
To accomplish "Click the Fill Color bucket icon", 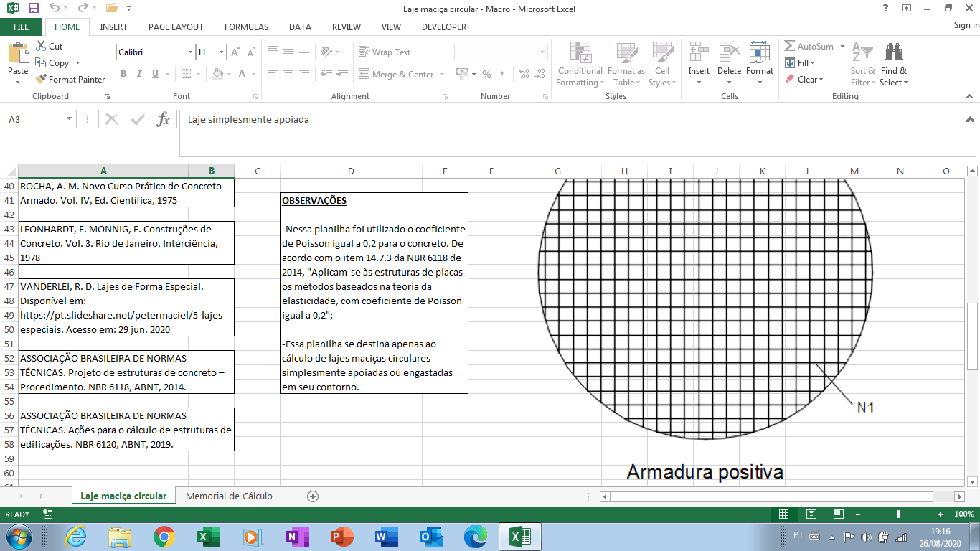I will [218, 74].
